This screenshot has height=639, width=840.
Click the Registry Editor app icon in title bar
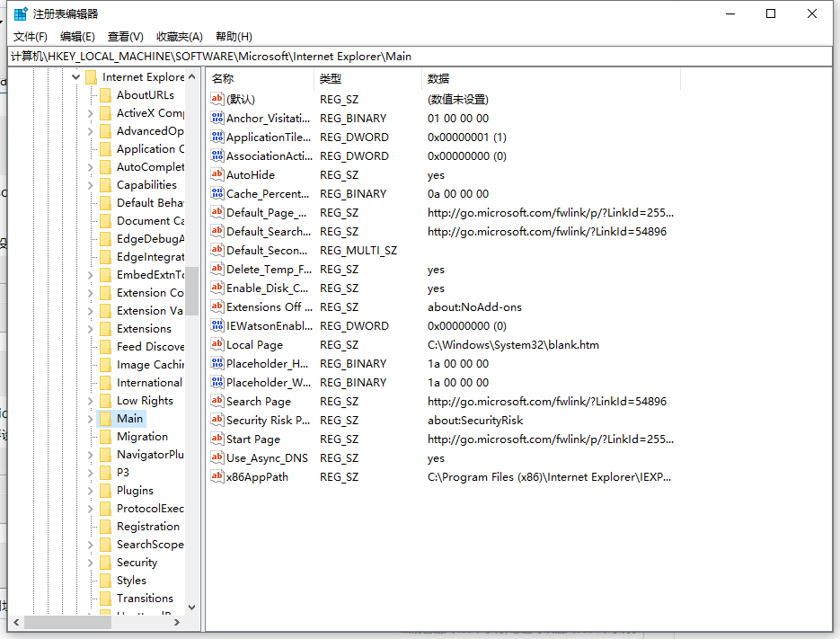pyautogui.click(x=20, y=13)
